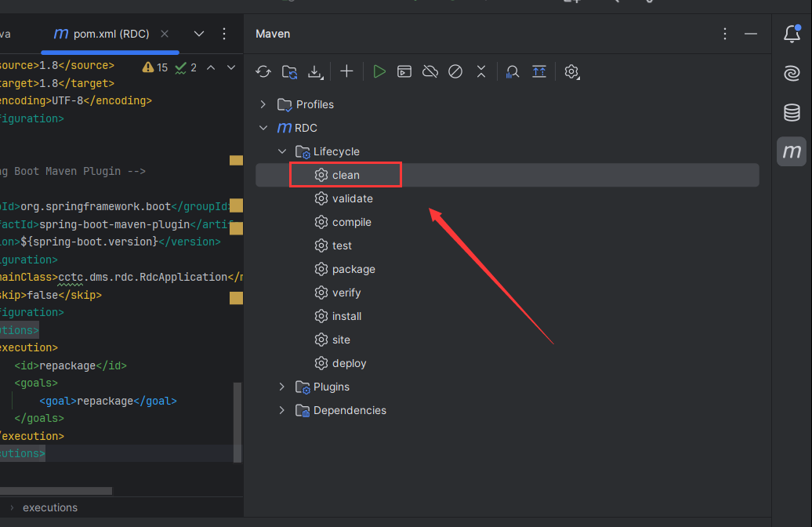Click the Reload All Maven Projects icon

click(263, 72)
